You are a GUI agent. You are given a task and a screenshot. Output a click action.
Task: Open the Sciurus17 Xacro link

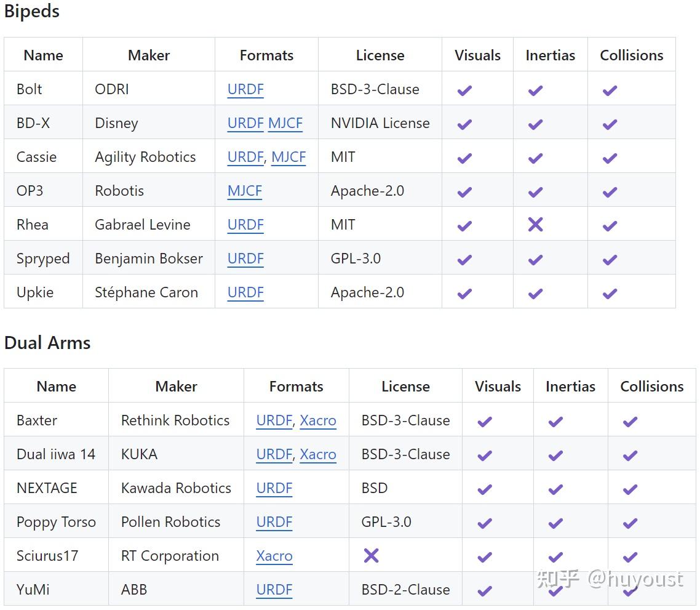coord(274,556)
